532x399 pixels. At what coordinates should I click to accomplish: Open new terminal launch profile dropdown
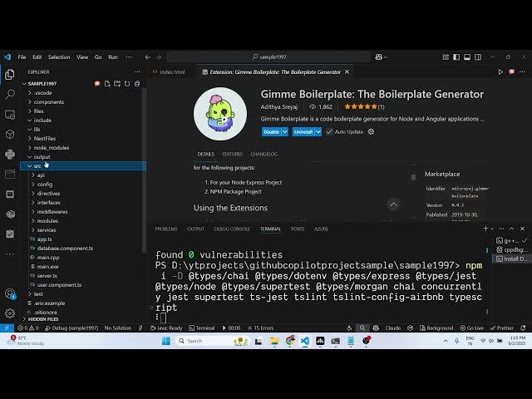(492, 229)
